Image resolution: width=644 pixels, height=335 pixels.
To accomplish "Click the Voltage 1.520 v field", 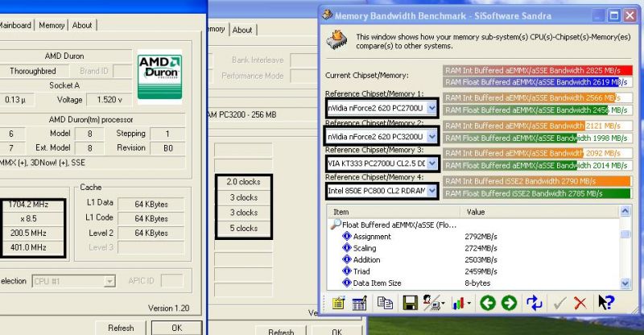I will pyautogui.click(x=109, y=100).
